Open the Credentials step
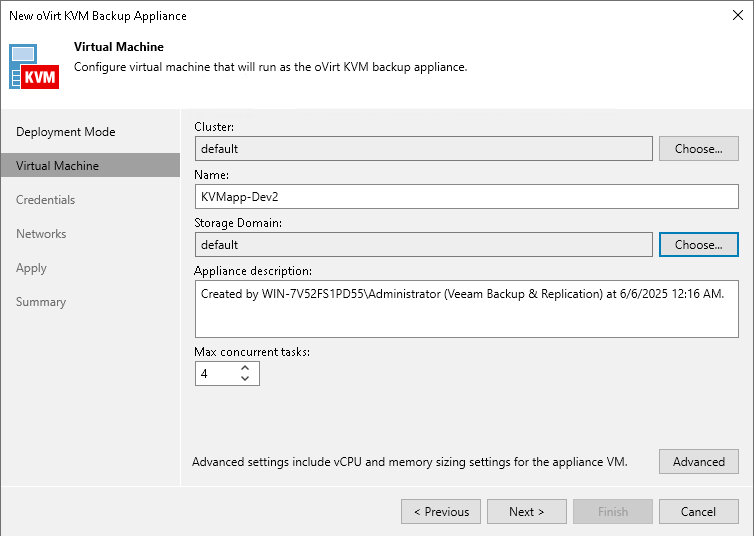The height and width of the screenshot is (536, 755). (x=46, y=200)
